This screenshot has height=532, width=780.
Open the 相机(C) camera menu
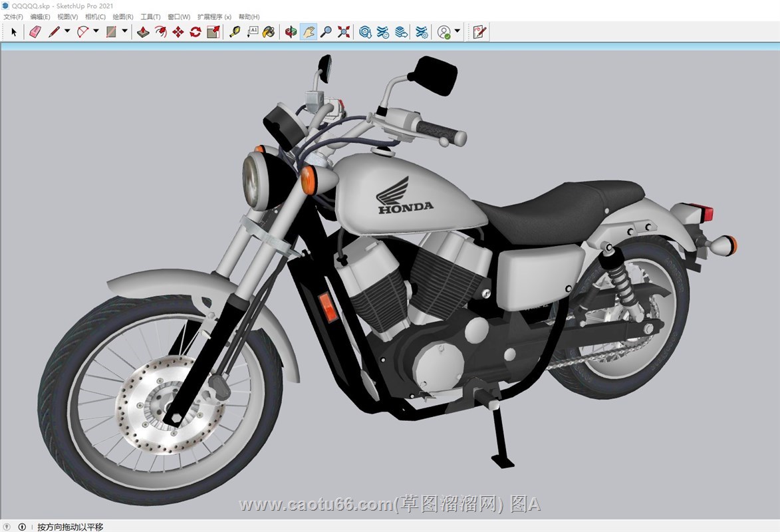pyautogui.click(x=95, y=17)
